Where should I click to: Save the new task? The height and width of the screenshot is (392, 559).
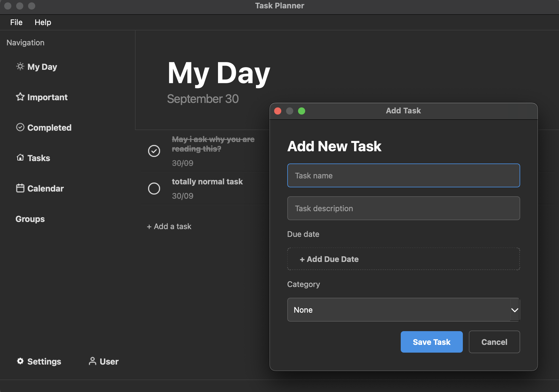pos(431,342)
